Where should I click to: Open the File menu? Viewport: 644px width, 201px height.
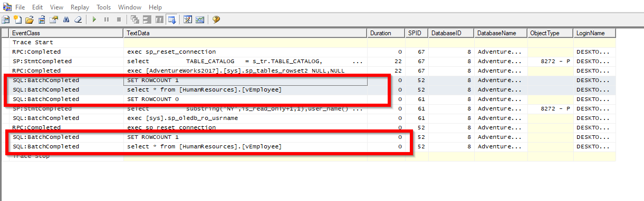click(20, 7)
